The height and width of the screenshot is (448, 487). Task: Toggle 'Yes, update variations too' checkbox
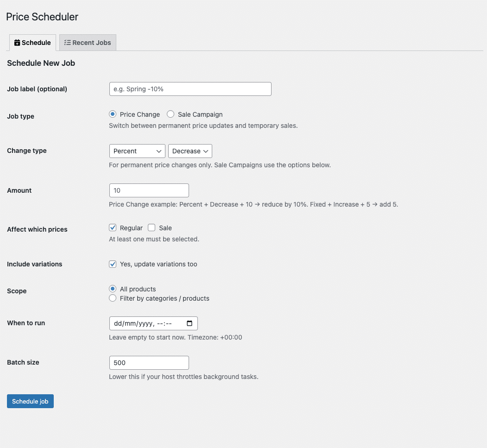(x=113, y=264)
